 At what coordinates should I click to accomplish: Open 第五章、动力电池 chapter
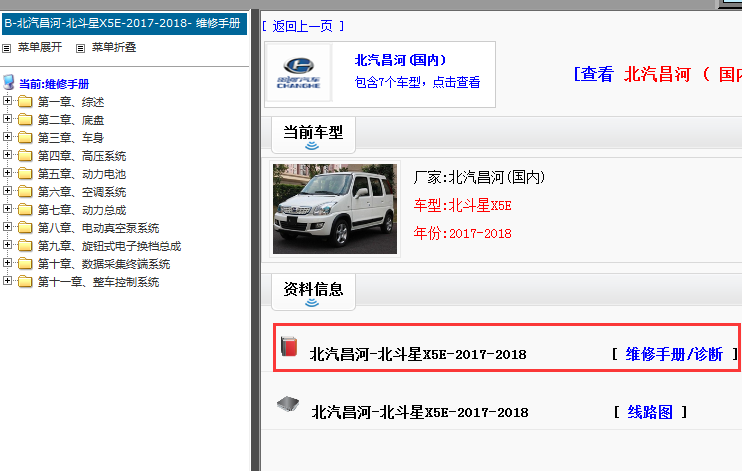[82, 174]
